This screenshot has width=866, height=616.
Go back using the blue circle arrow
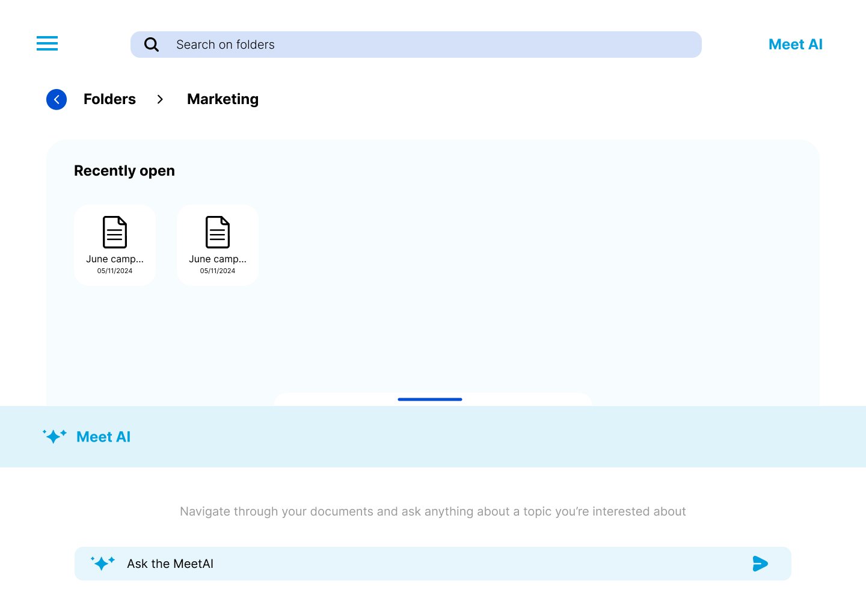pos(57,99)
